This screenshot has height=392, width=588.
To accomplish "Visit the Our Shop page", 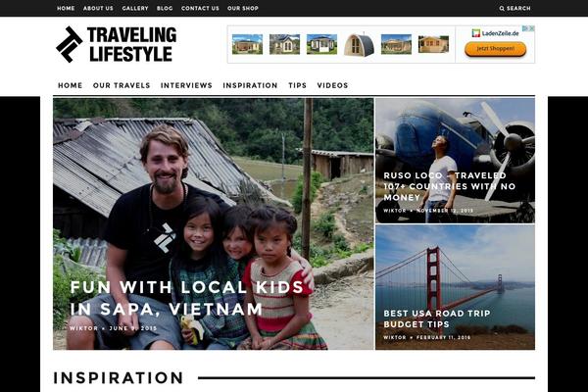I will coord(243,8).
